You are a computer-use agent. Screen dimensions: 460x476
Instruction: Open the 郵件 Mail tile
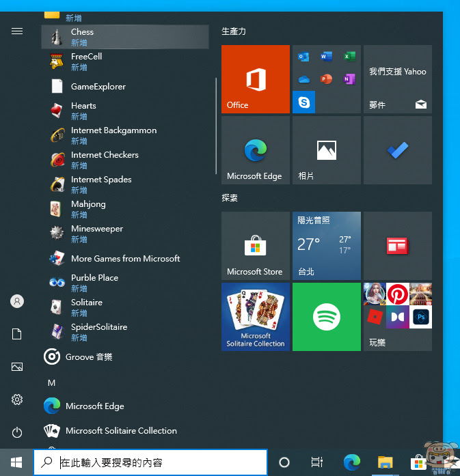coord(398,79)
